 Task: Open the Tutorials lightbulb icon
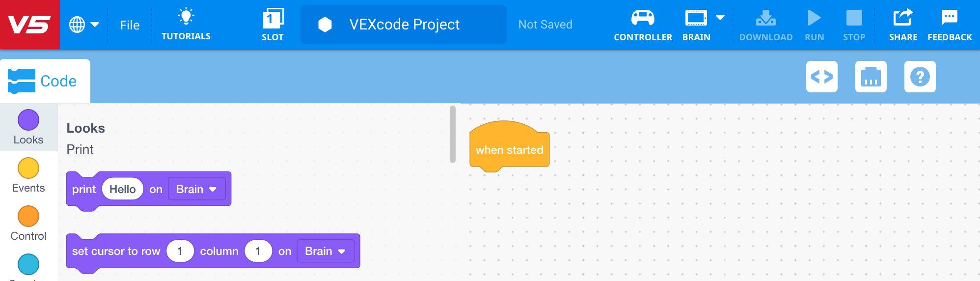pos(186,17)
